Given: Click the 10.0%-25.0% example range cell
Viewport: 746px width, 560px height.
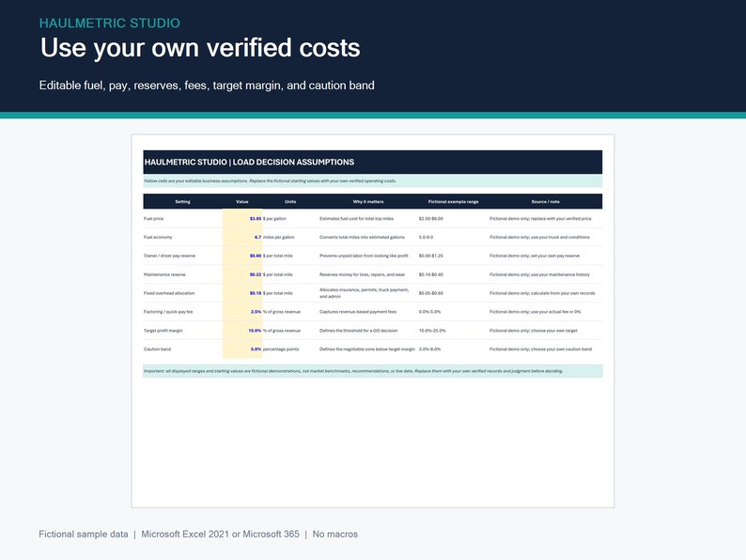Looking at the screenshot, I should 432,330.
